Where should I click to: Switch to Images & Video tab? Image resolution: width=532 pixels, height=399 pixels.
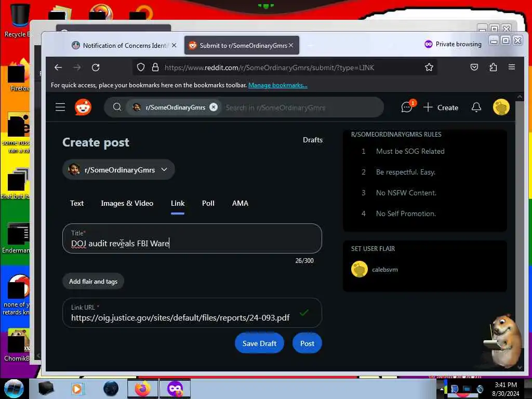point(127,203)
